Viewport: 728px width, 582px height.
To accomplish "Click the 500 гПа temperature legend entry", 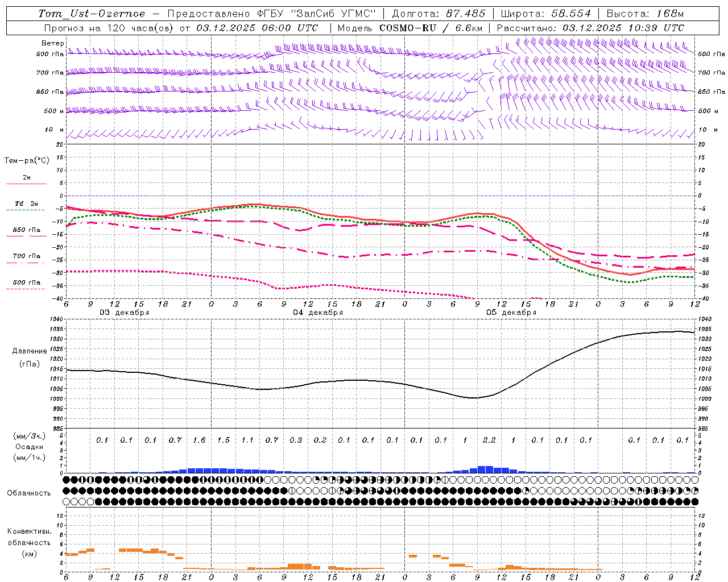I will 26,282.
